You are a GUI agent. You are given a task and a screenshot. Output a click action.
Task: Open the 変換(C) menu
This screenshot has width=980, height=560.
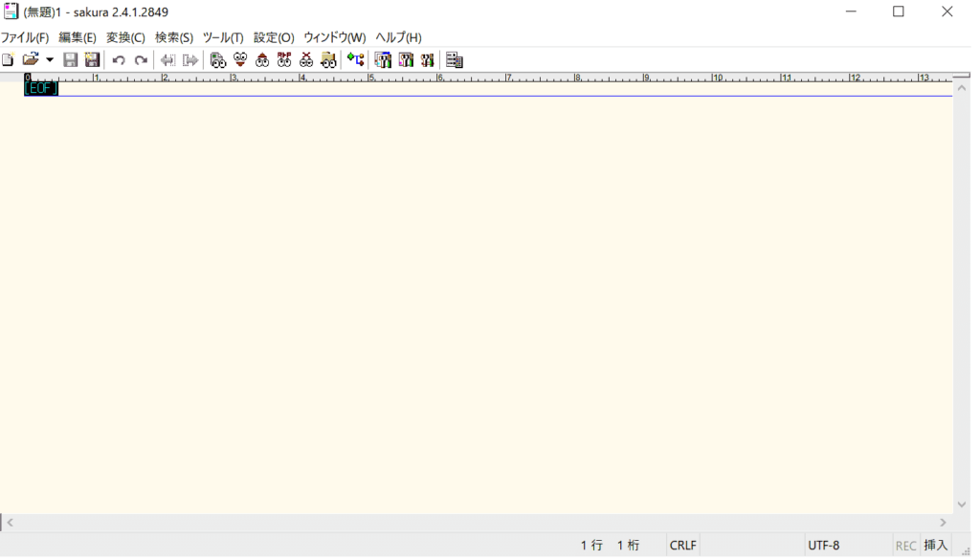click(x=125, y=37)
